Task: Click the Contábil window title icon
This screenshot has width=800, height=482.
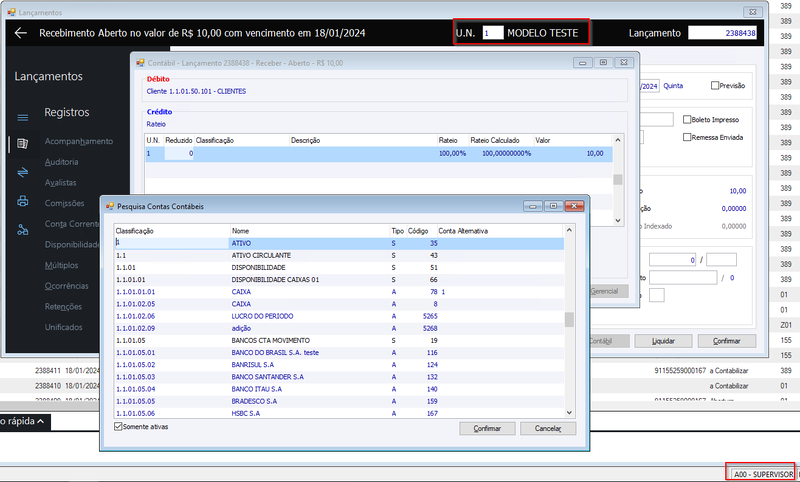Action: click(140, 63)
